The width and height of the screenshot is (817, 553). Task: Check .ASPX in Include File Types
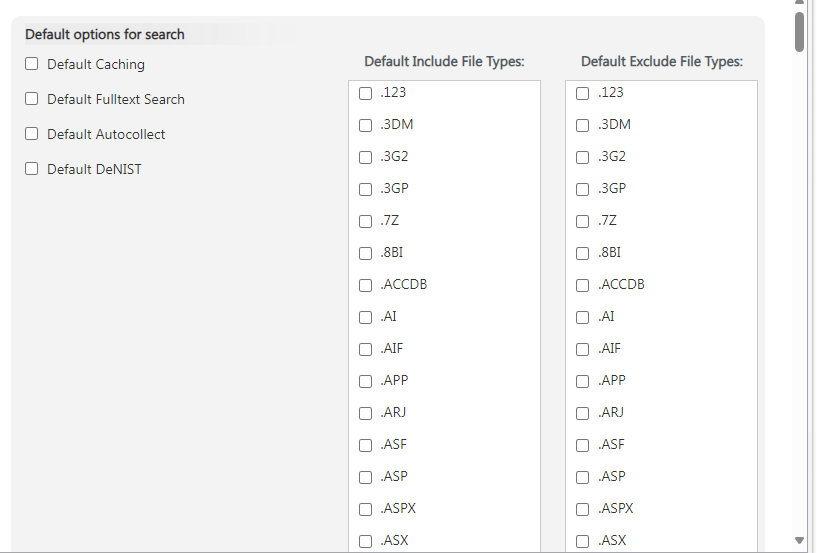click(365, 509)
